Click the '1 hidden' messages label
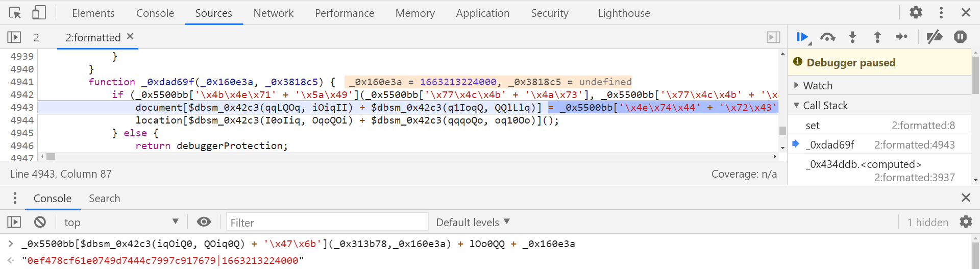Screen dimensions: 980x269 point(927,222)
